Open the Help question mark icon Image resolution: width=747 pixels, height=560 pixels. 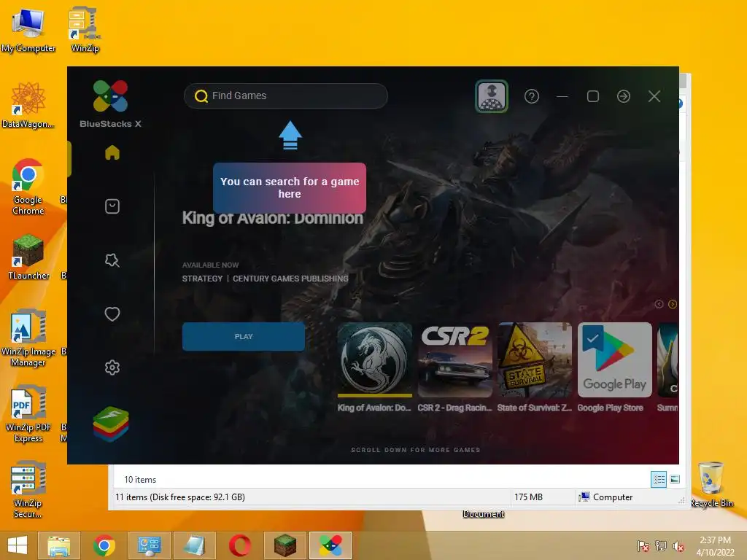pos(532,96)
